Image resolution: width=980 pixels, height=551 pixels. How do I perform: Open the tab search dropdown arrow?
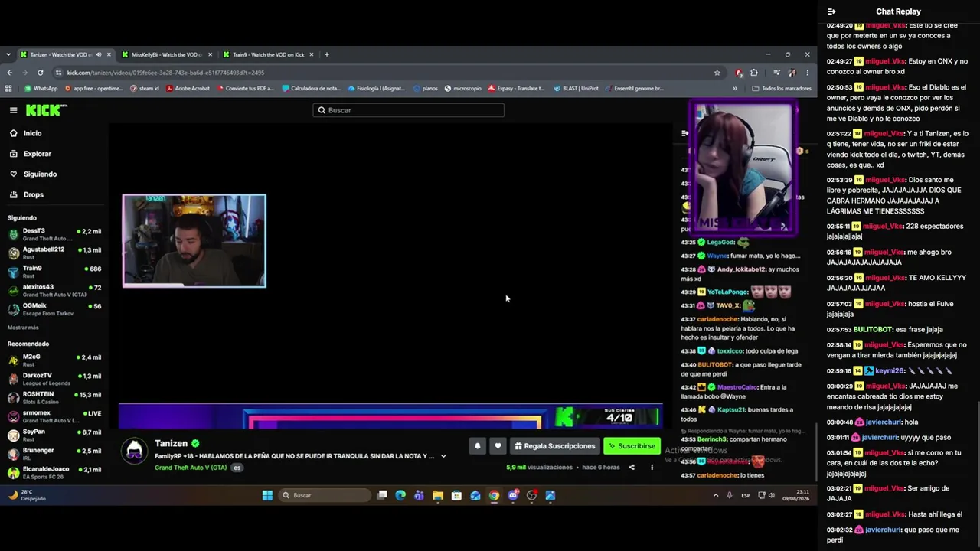point(8,54)
